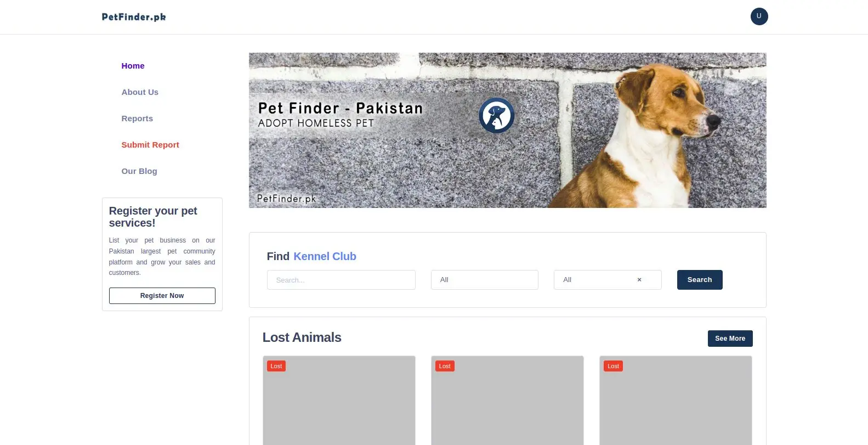The width and height of the screenshot is (868, 445).
Task: Click See More for Lost Animals
Action: click(730, 339)
